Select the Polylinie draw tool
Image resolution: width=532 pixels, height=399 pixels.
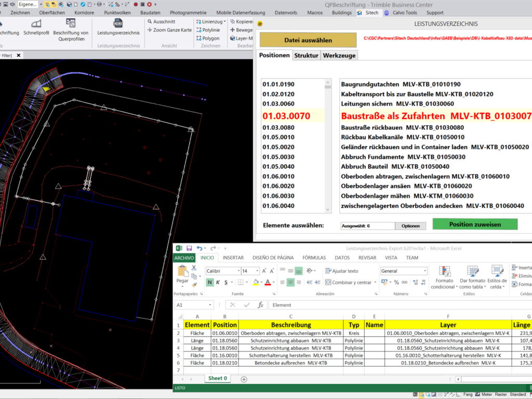click(x=208, y=30)
